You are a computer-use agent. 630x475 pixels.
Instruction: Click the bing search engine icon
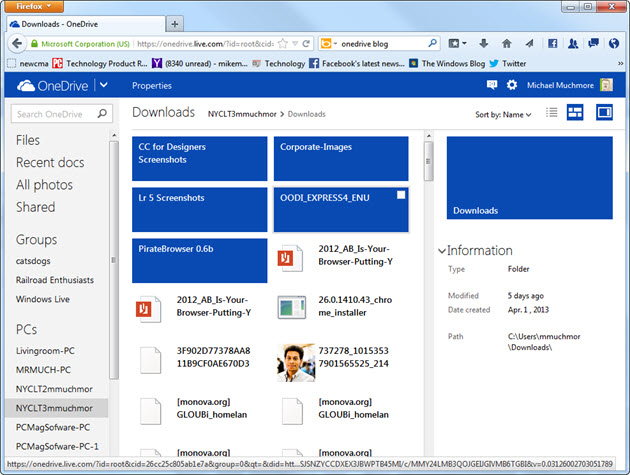click(x=326, y=43)
